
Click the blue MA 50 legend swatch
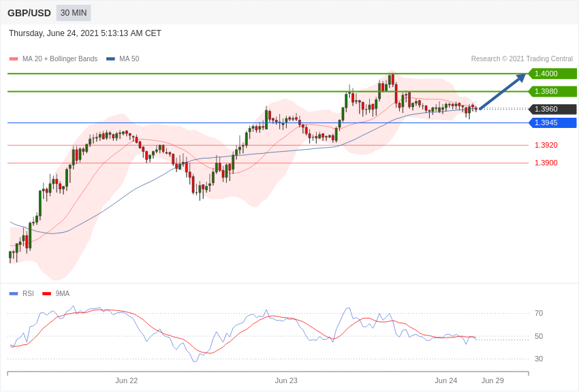tap(111, 59)
